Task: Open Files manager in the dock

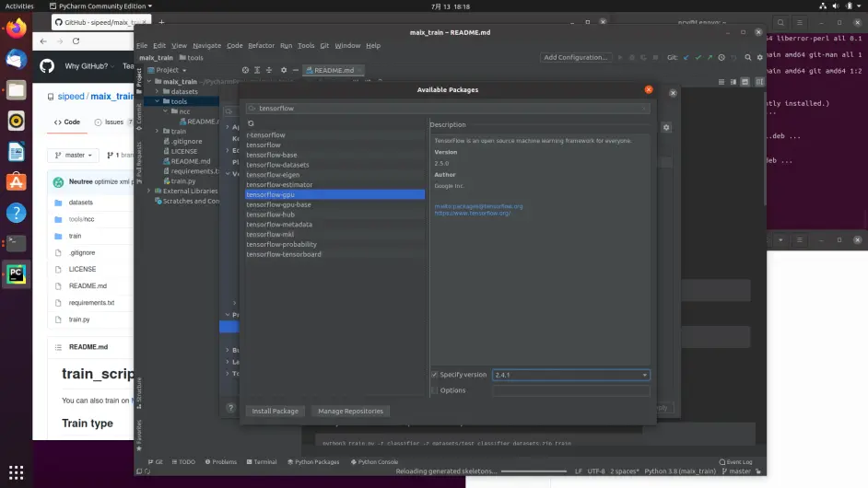Action: coord(16,89)
